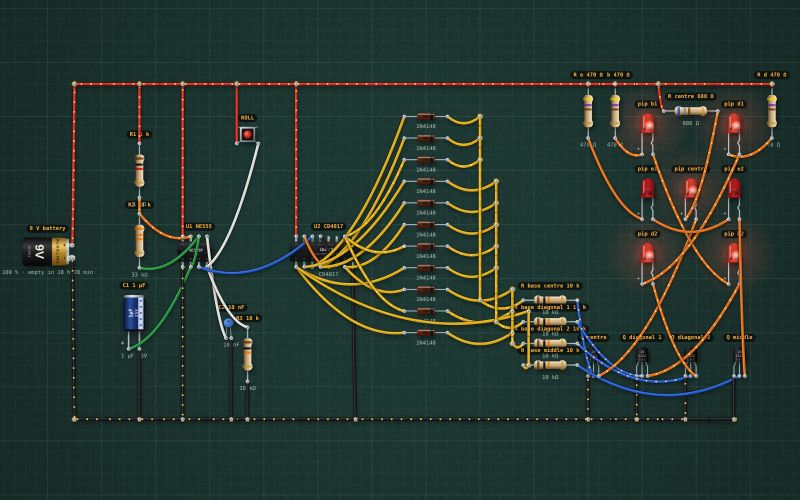Select the green wire from capacitor C1
The width and height of the screenshot is (800, 500).
[x=163, y=319]
